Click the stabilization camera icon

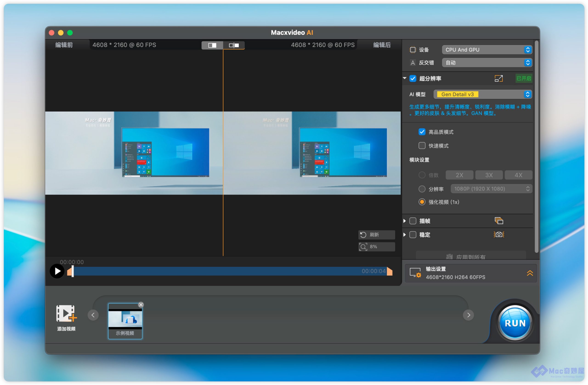pyautogui.click(x=499, y=234)
